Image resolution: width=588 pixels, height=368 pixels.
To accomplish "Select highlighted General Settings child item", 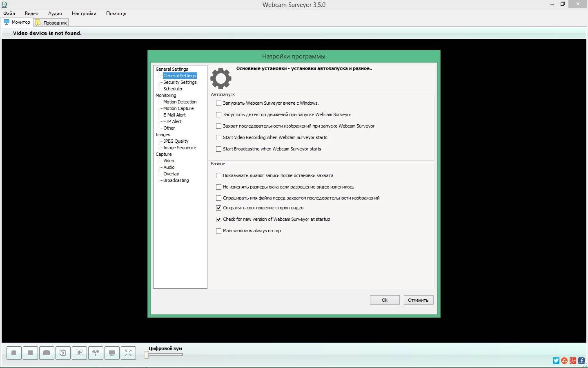I will (180, 76).
